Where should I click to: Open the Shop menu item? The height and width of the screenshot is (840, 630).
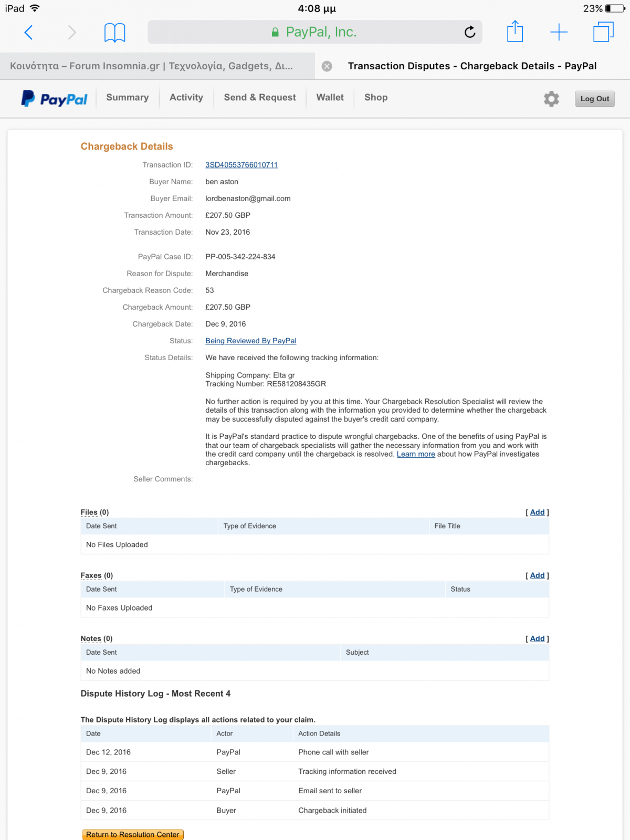point(376,98)
